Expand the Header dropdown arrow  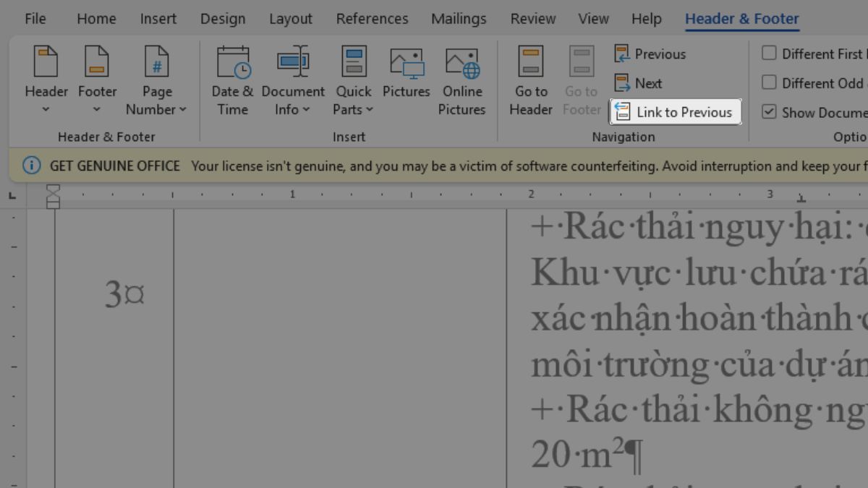pos(46,110)
